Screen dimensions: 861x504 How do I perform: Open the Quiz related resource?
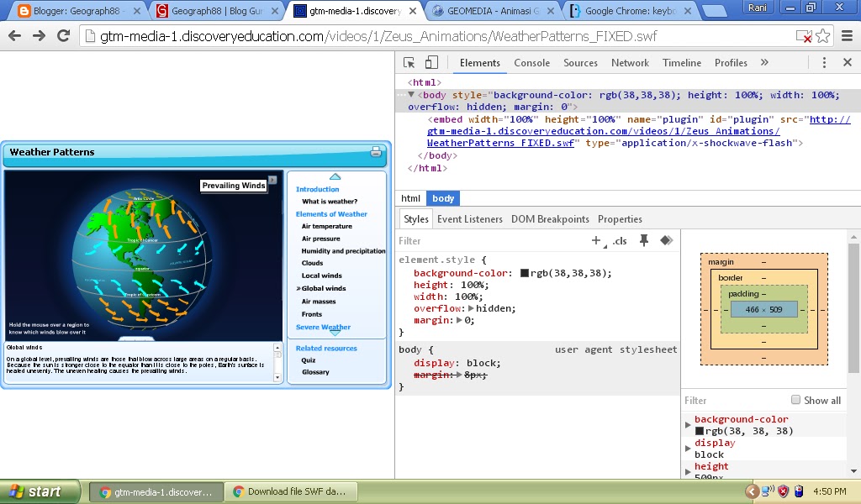pyautogui.click(x=309, y=360)
